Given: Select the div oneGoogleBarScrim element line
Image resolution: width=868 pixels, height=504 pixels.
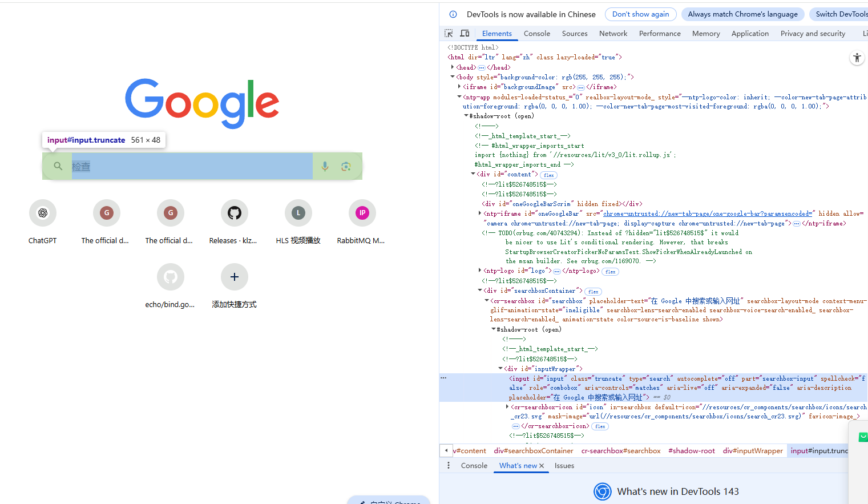Looking at the screenshot, I should pos(562,204).
